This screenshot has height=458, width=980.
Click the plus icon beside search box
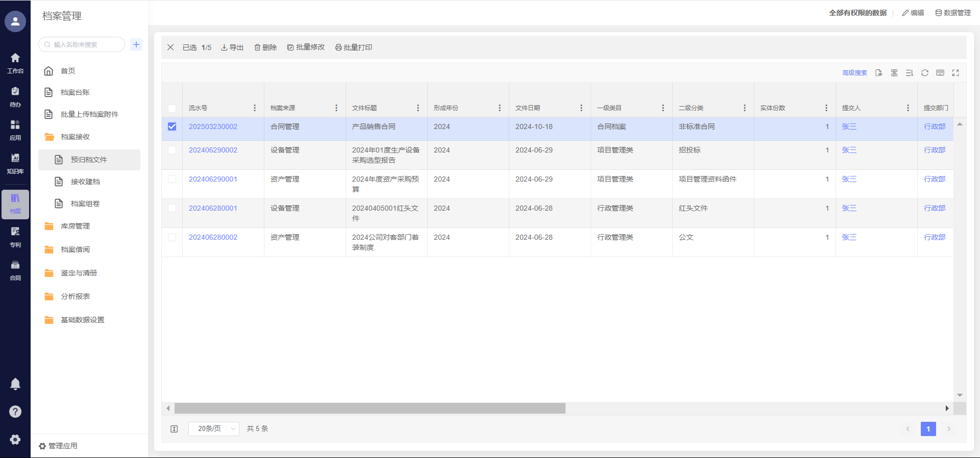click(136, 44)
